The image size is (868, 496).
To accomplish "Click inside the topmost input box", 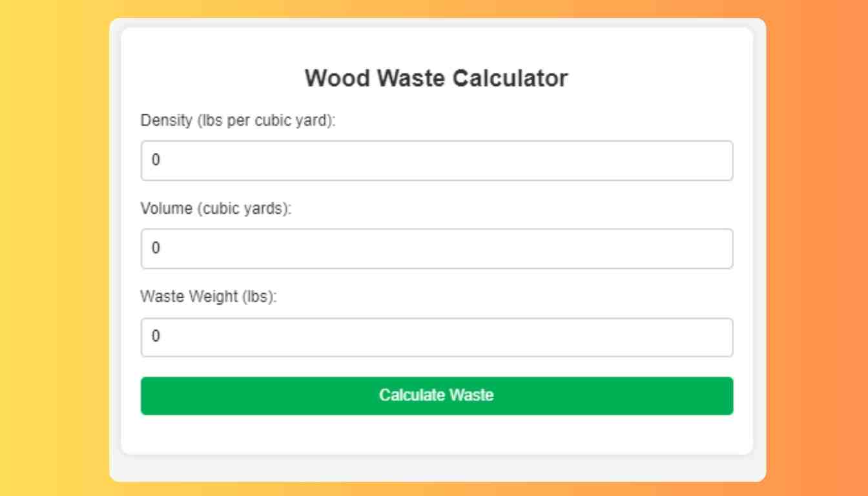I will [x=436, y=160].
